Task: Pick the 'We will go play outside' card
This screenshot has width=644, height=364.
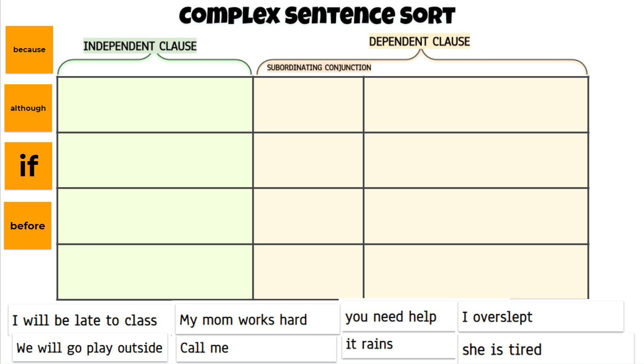Action: coord(90,348)
